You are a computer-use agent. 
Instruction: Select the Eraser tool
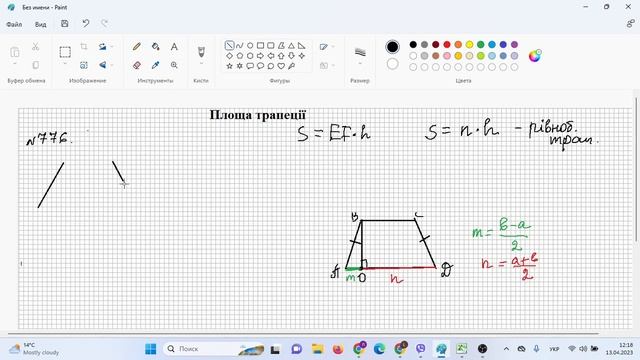click(137, 65)
